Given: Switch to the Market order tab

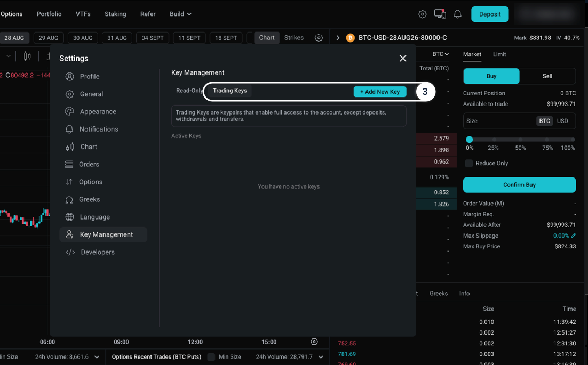Looking at the screenshot, I should point(472,54).
